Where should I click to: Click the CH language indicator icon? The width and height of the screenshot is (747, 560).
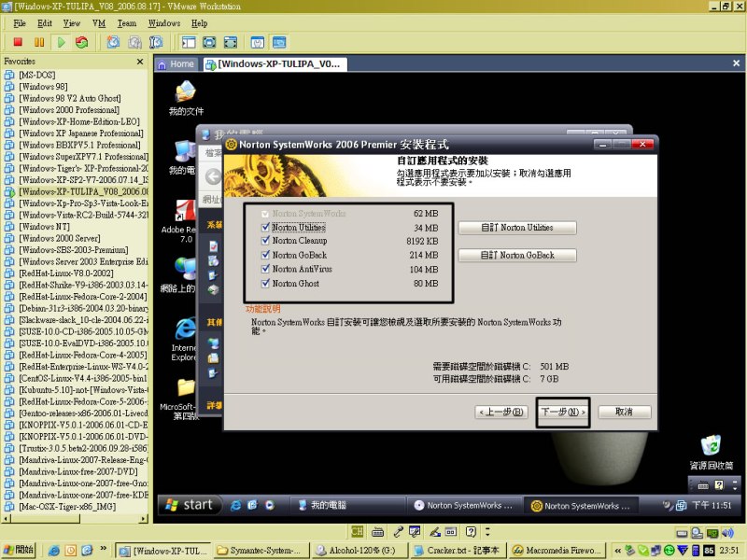click(x=358, y=531)
